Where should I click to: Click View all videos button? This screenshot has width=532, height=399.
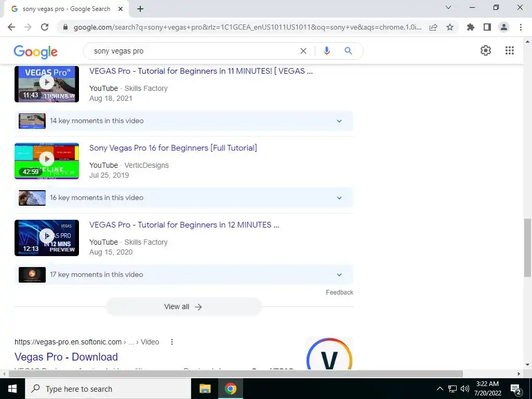[184, 307]
